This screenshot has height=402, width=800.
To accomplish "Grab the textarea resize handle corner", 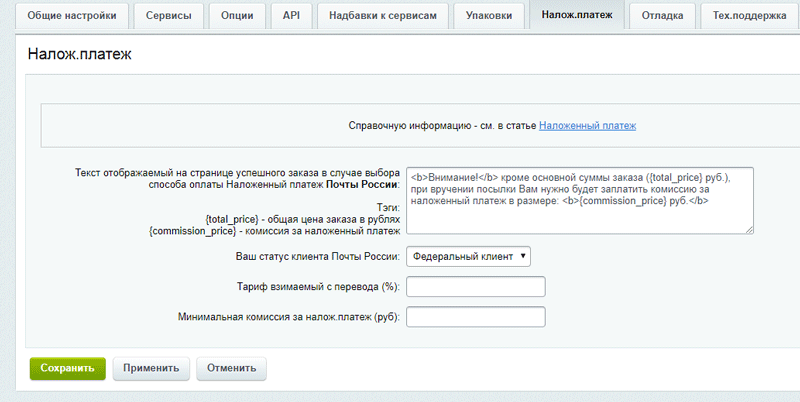I will (x=749, y=230).
